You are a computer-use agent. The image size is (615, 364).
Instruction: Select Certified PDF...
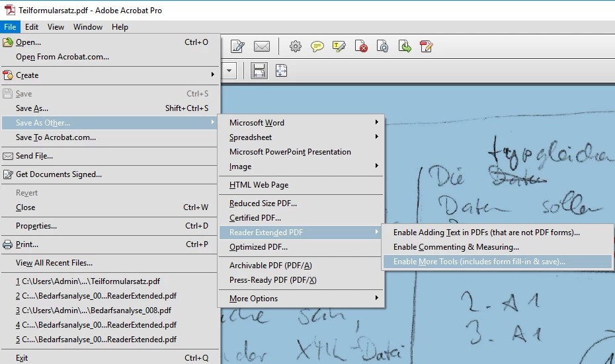[x=301, y=218]
